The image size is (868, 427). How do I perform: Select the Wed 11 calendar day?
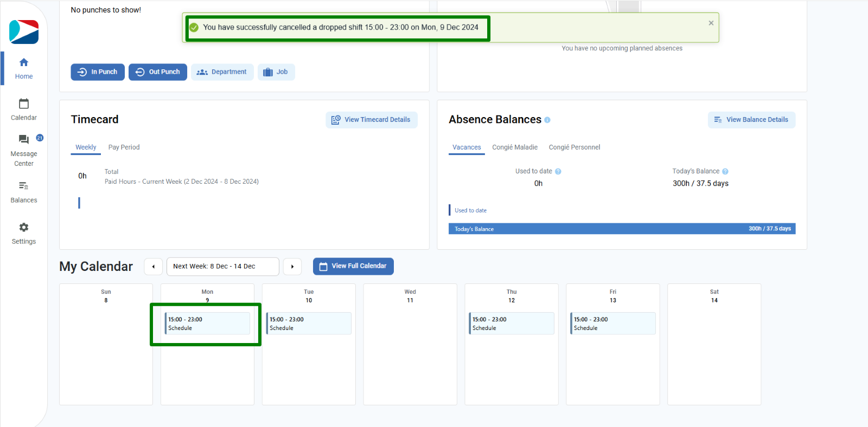pos(410,344)
